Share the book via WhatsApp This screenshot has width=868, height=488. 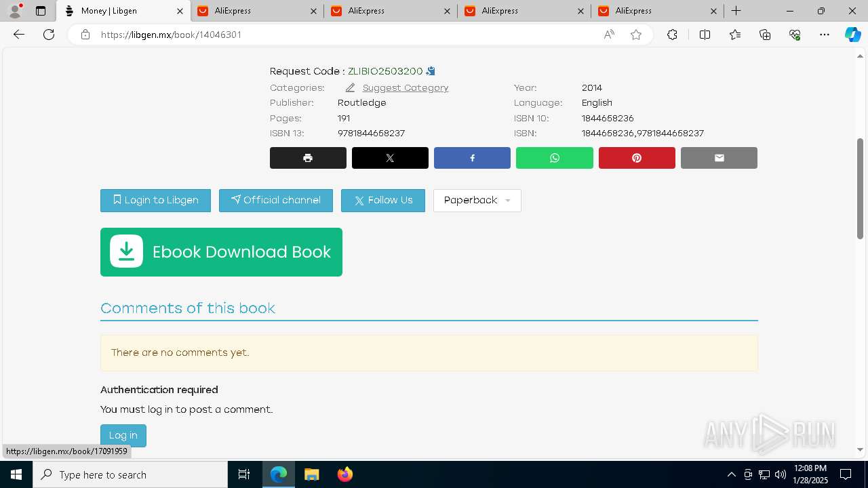click(x=555, y=158)
